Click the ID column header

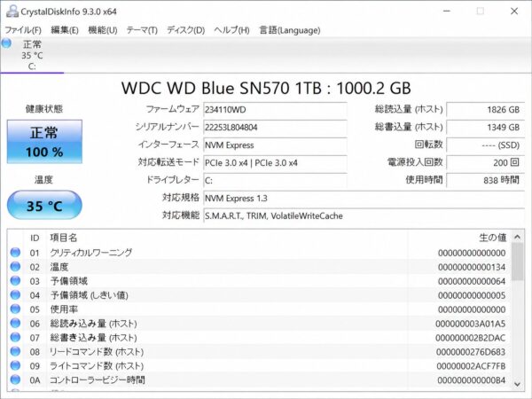pyautogui.click(x=35, y=238)
